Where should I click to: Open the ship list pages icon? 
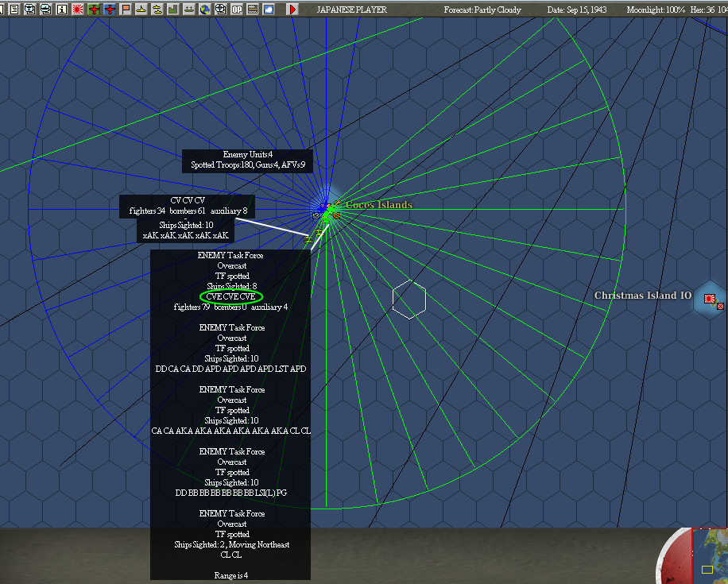point(46,9)
